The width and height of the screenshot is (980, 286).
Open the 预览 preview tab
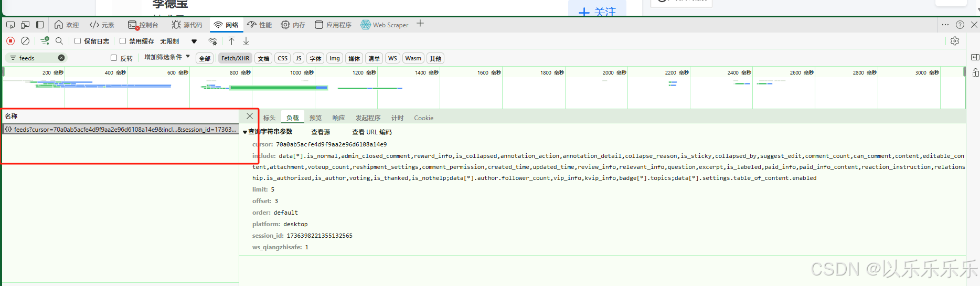(x=315, y=118)
